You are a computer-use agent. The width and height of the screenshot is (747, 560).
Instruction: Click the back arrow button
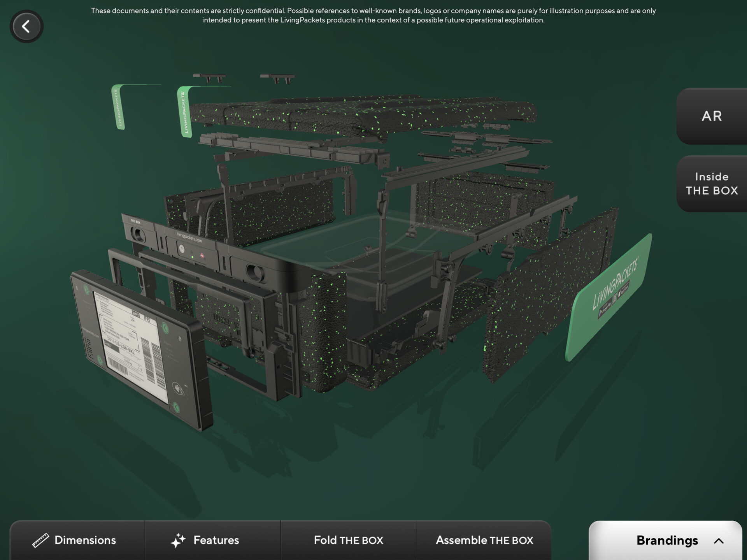click(26, 26)
